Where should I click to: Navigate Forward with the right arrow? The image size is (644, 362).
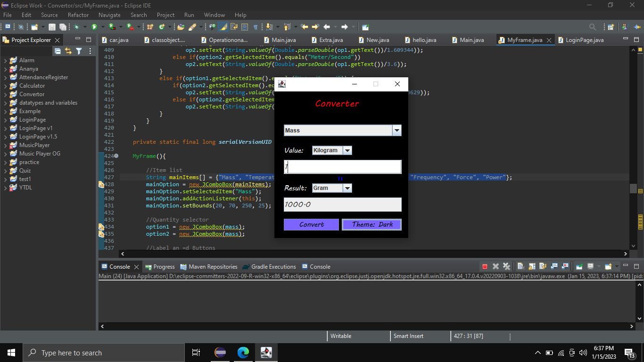point(344,27)
